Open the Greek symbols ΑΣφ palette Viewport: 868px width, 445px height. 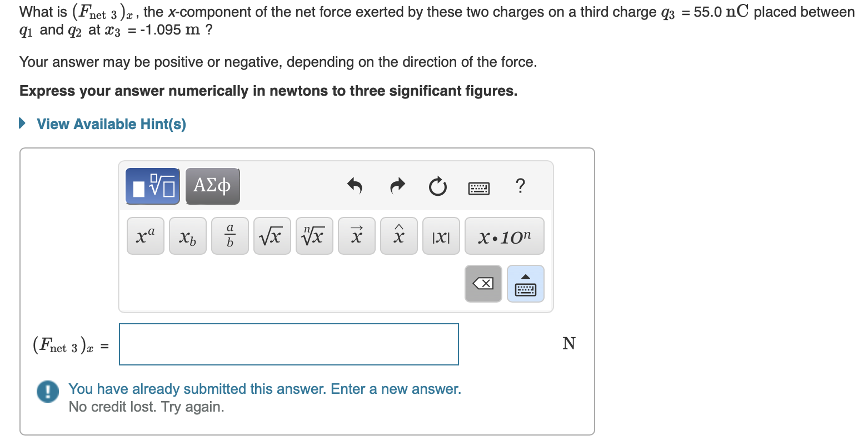click(212, 186)
